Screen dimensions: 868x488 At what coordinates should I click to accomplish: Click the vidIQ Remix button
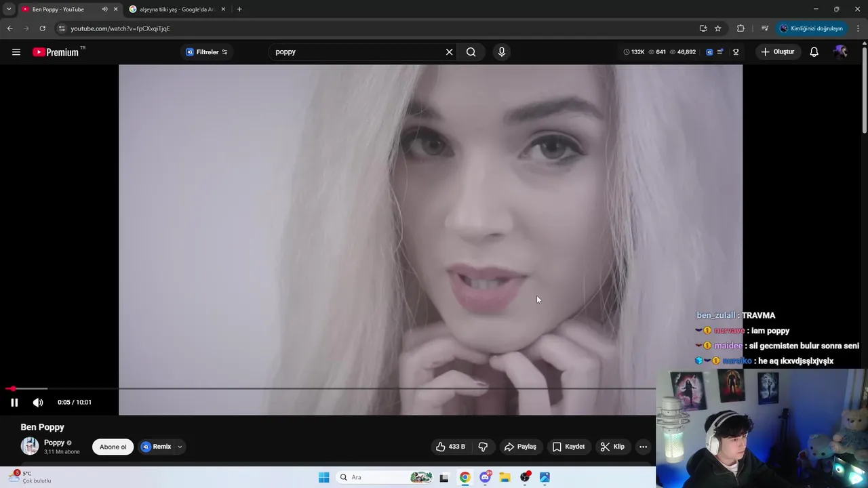[156, 447]
